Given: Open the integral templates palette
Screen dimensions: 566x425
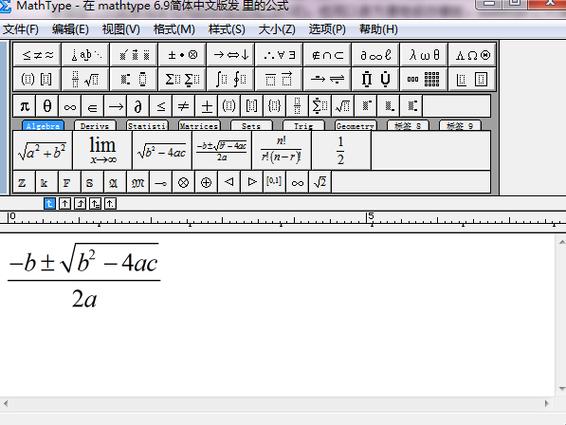Looking at the screenshot, I should click(231, 79).
